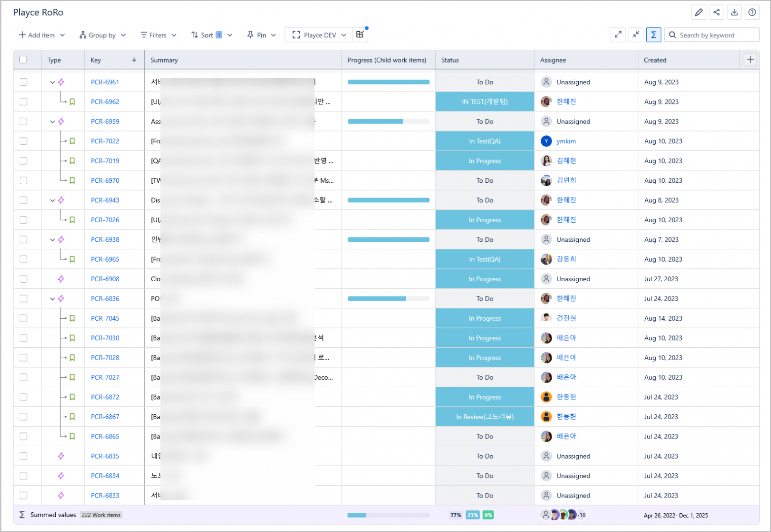Image resolution: width=771 pixels, height=532 pixels.
Task: Collapse the PCR-6836 epic children
Action: pyautogui.click(x=52, y=299)
